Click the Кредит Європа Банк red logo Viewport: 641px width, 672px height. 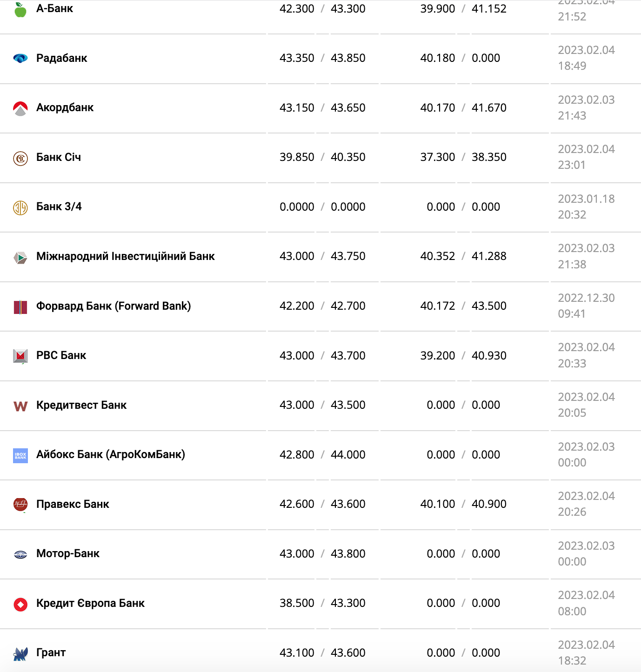20,604
